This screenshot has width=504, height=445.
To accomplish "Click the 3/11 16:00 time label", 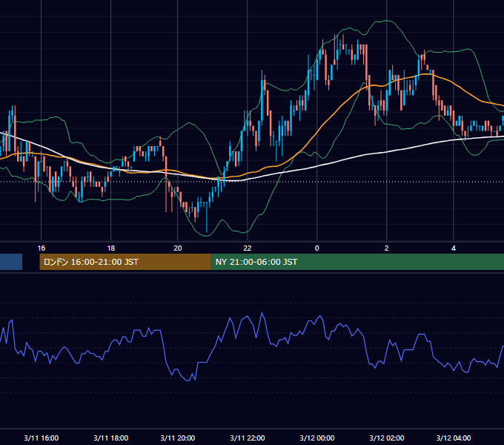I will tap(42, 438).
